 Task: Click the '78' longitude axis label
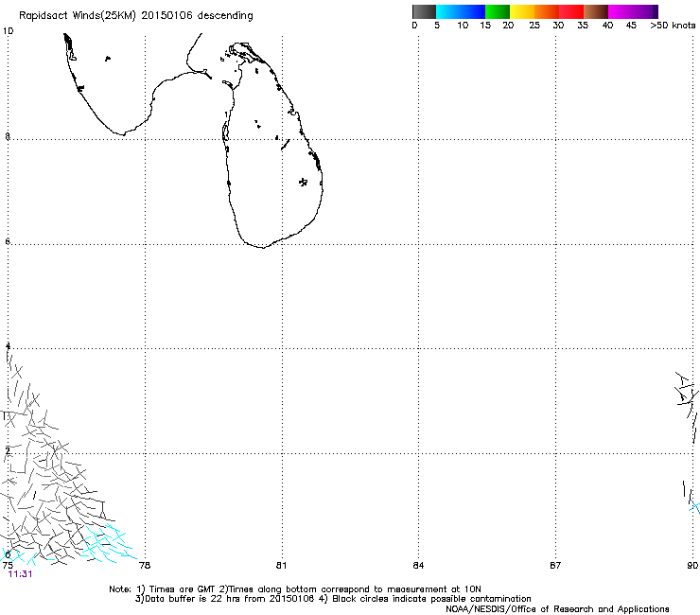point(145,566)
